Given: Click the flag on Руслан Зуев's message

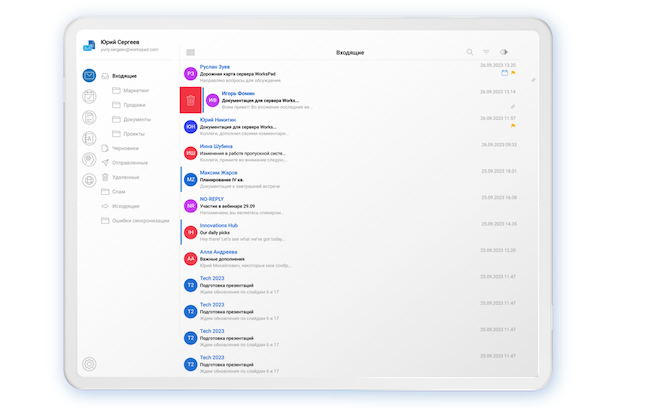Looking at the screenshot, I should point(513,73).
